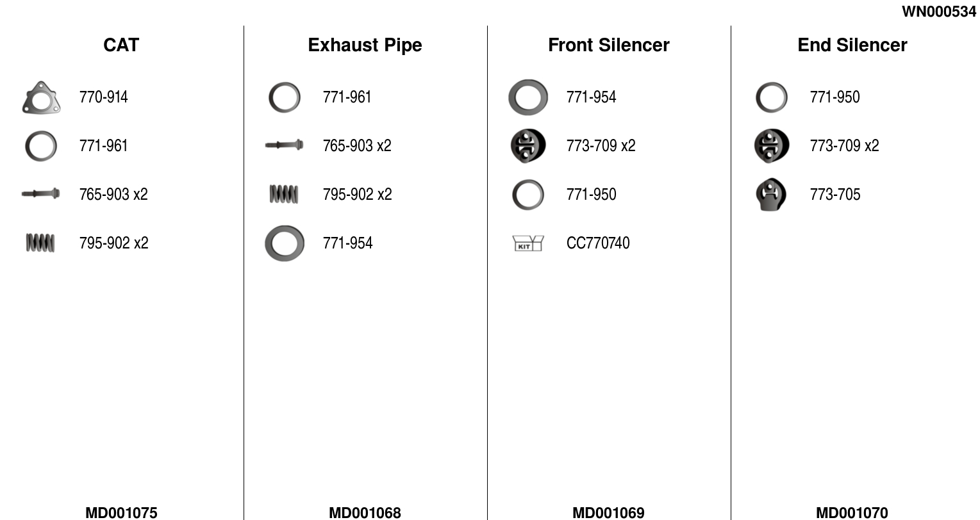
Task: Select the ring gasket icon under CAT
Action: click(x=41, y=146)
